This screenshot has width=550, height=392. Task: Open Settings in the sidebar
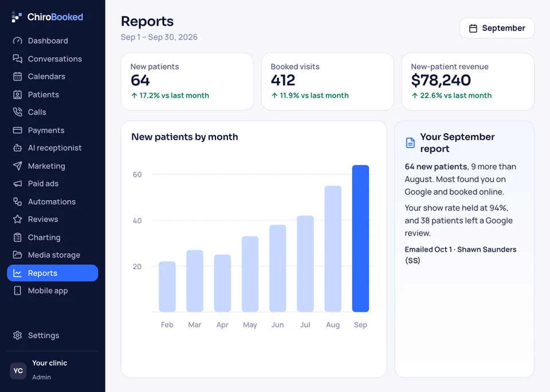click(x=53, y=335)
